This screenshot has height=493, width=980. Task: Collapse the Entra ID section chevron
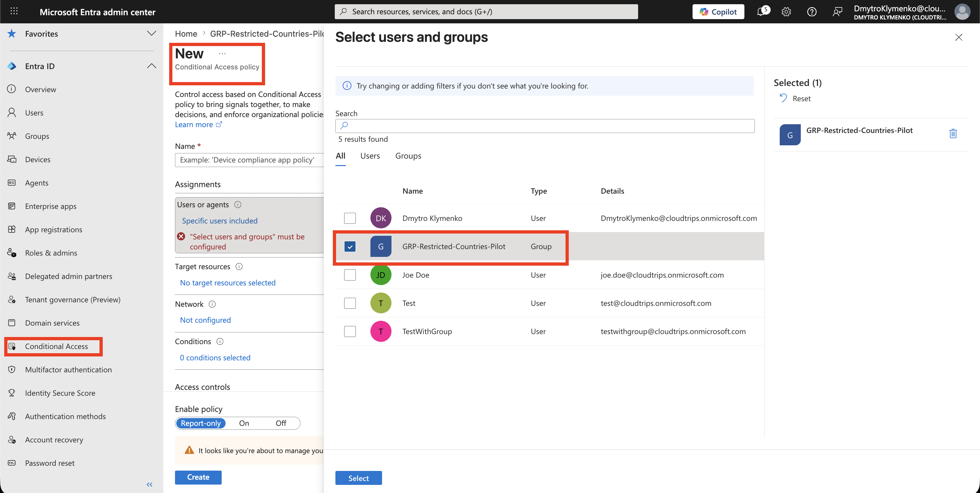151,66
